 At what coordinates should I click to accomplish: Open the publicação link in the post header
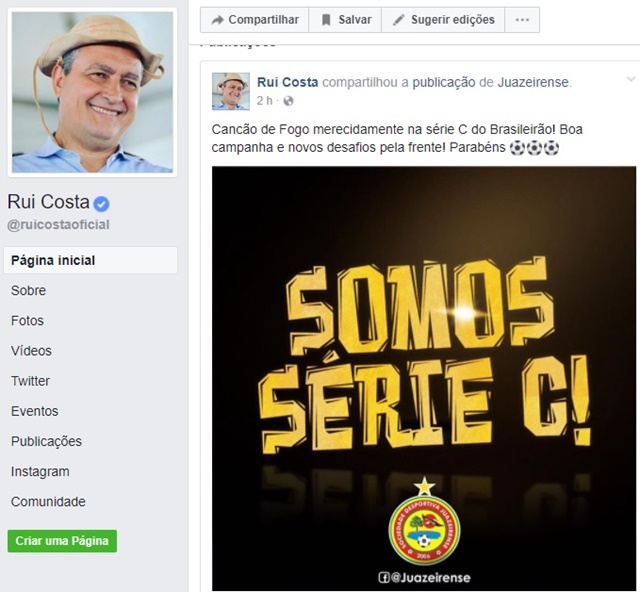[444, 82]
